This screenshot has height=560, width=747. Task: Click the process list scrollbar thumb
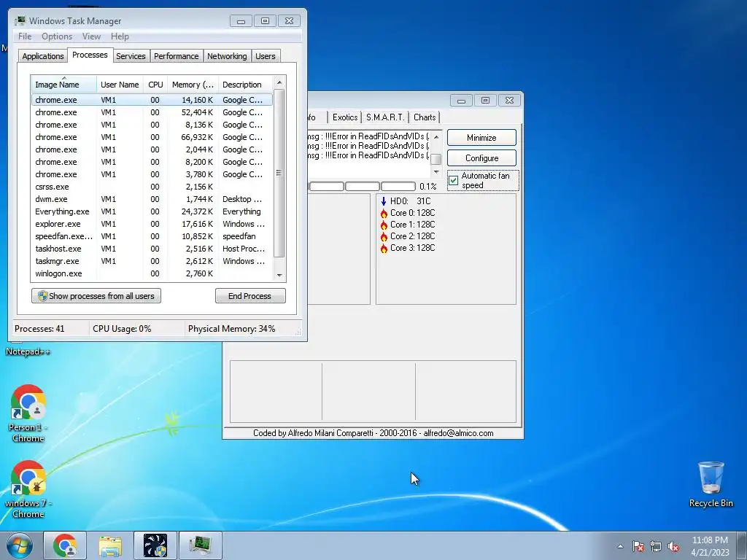pos(279,174)
